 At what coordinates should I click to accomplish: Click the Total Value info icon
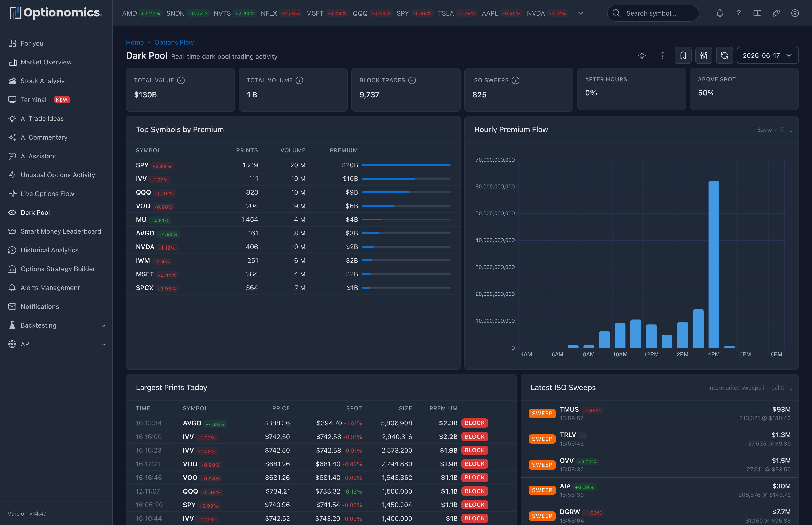point(181,80)
